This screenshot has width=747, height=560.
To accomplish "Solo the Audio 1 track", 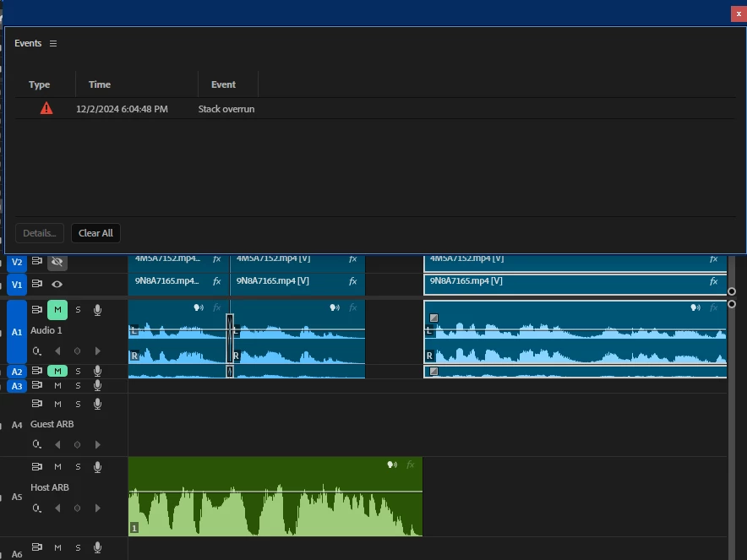I will 78,310.
